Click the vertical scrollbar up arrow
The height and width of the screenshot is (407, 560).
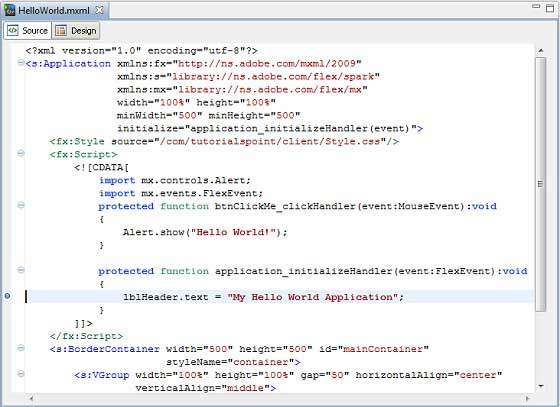pos(541,51)
